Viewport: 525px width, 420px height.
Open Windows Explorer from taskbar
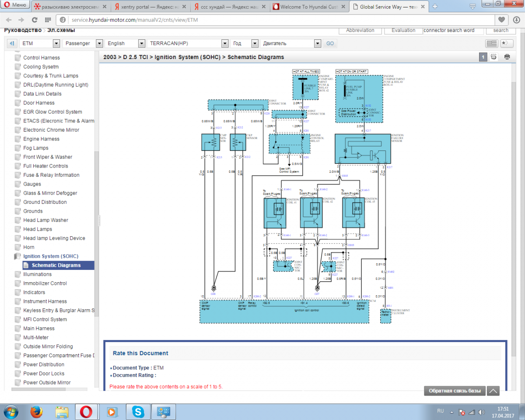click(x=62, y=412)
